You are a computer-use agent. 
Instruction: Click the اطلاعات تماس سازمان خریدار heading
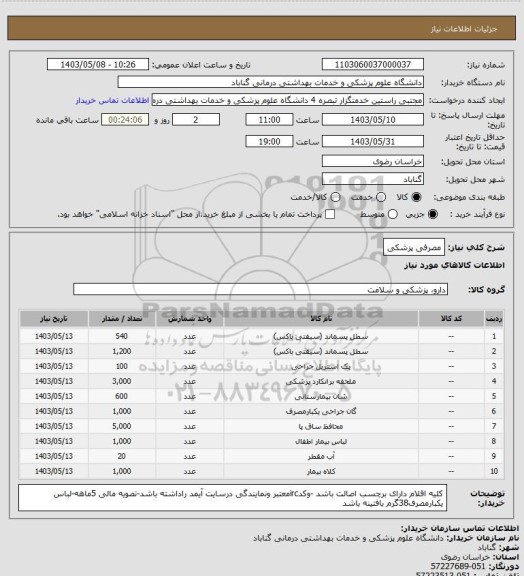click(x=459, y=529)
